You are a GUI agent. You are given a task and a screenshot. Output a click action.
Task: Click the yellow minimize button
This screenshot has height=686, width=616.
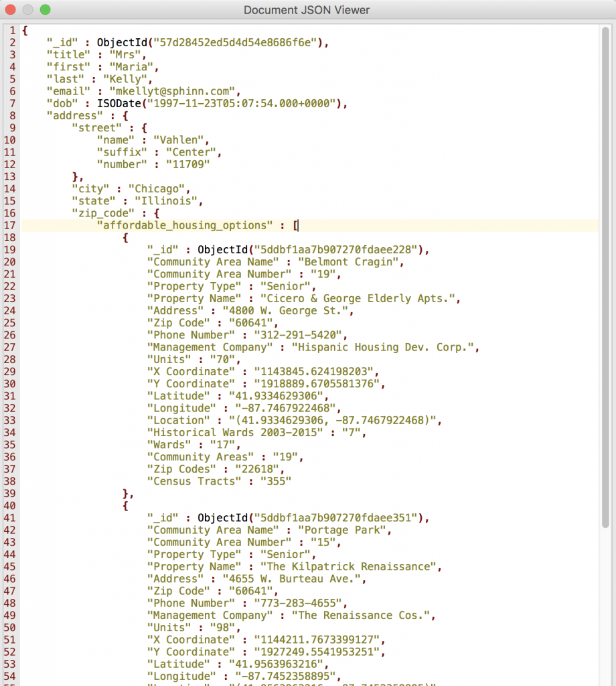click(x=26, y=10)
